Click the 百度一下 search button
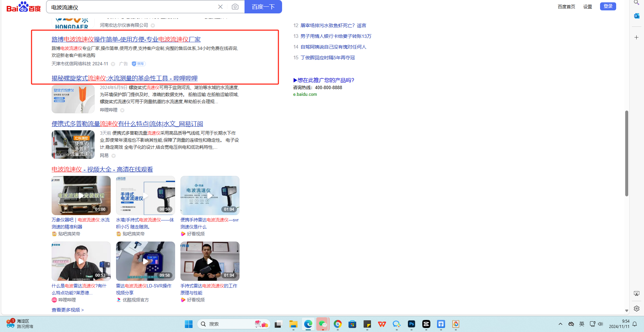The image size is (644, 332). click(263, 7)
